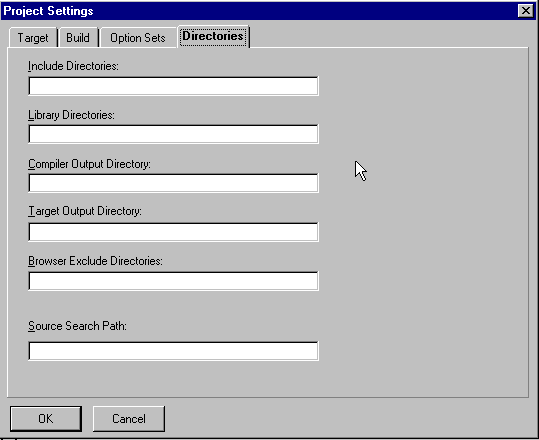Click the Include Directories label
This screenshot has height=440, width=539.
tap(73, 66)
